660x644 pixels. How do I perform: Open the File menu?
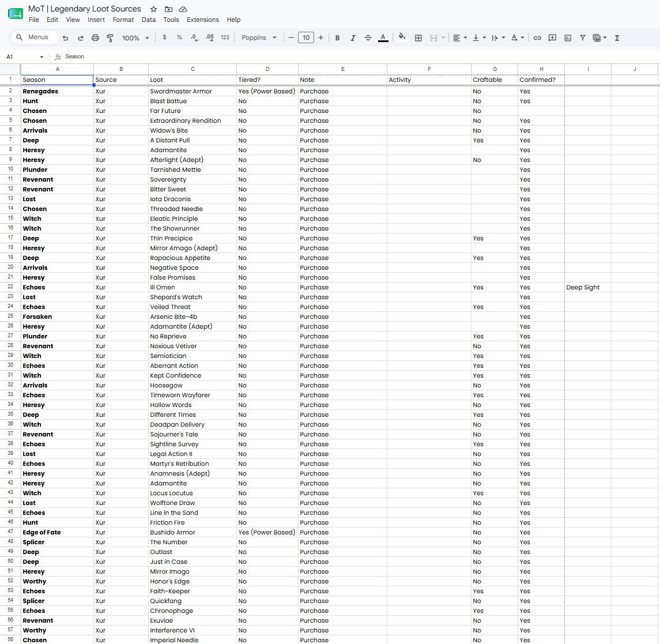pyautogui.click(x=33, y=20)
